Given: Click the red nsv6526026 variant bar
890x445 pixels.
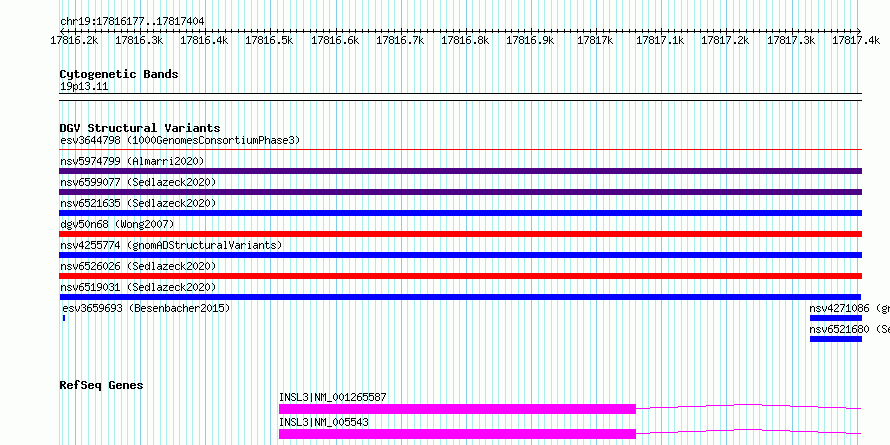Looking at the screenshot, I should 460,276.
